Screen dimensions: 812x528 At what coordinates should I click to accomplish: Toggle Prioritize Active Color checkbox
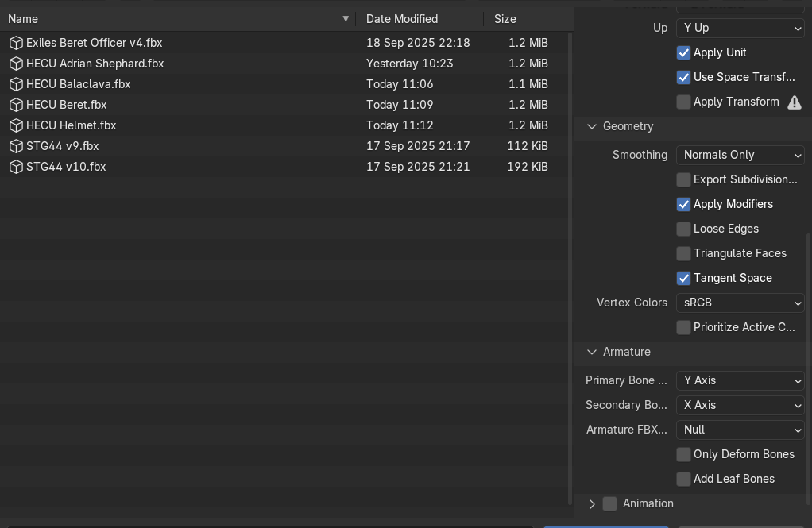pyautogui.click(x=683, y=327)
